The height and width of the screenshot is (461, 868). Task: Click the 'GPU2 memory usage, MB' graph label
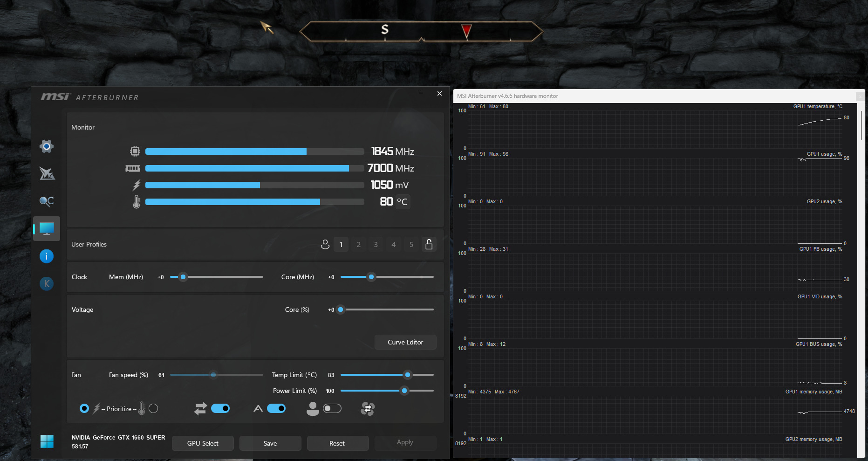click(814, 440)
